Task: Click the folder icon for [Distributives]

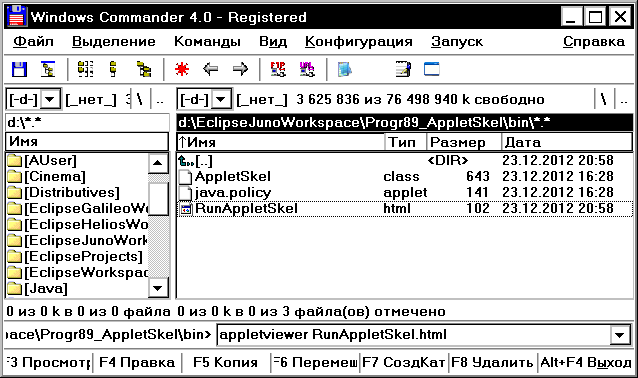Action: coord(15,193)
